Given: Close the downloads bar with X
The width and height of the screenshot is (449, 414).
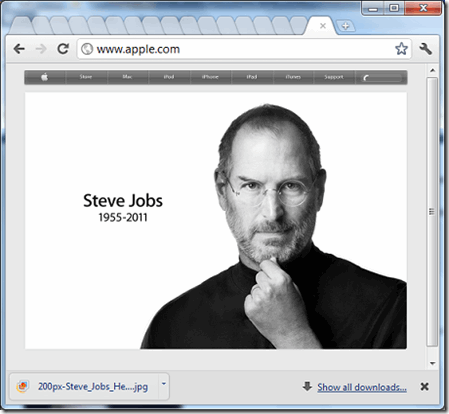Looking at the screenshot, I should pos(424,387).
